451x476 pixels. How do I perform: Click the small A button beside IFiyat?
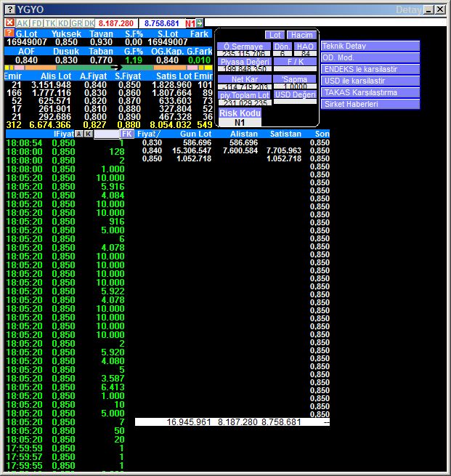[x=79, y=134]
